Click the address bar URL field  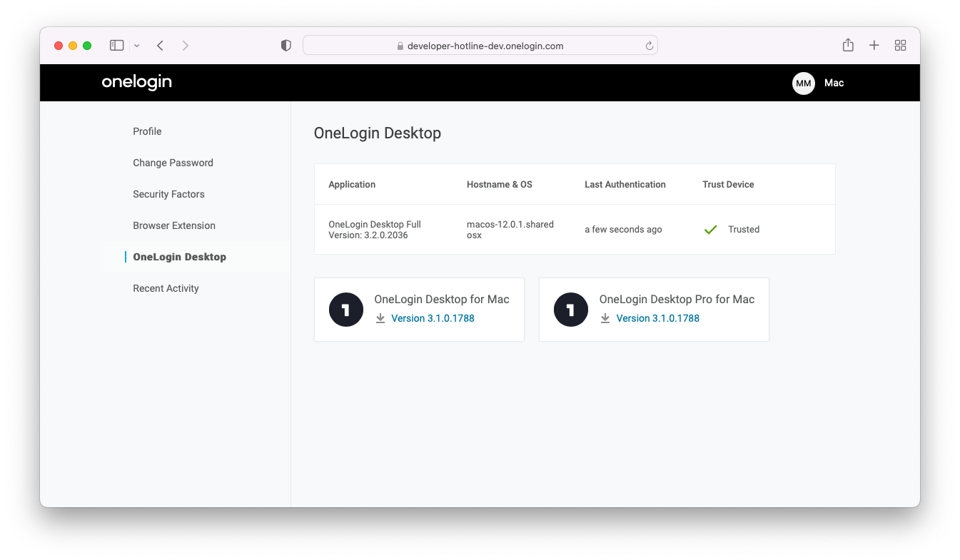485,46
